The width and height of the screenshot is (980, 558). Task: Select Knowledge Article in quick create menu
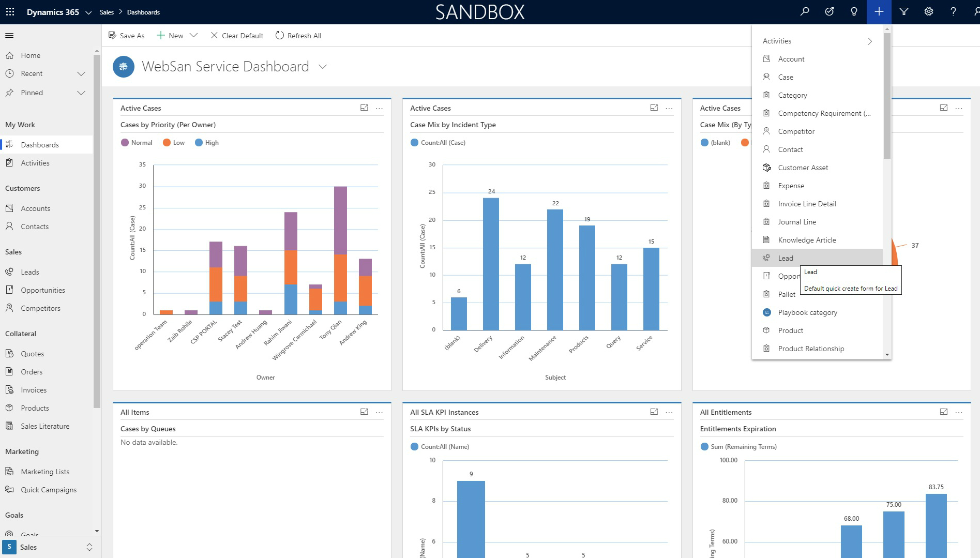pyautogui.click(x=817, y=240)
